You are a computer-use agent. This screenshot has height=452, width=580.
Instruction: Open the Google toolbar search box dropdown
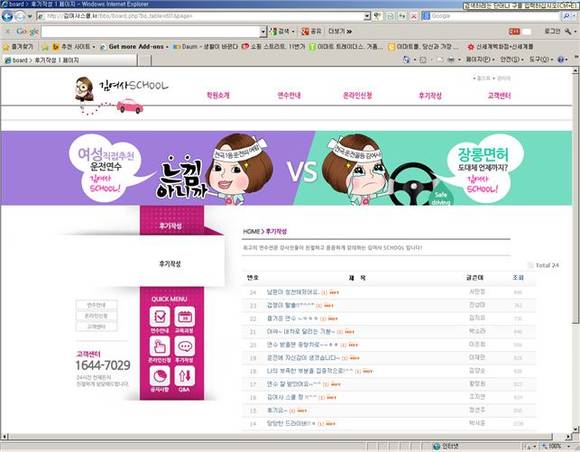pos(263,32)
